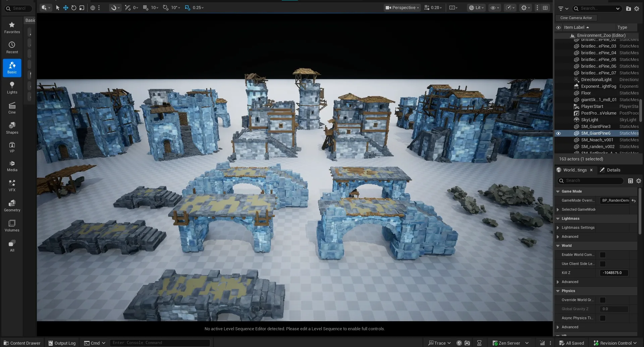This screenshot has width=644, height=347.
Task: Select the DirectionalLight row in Outliner
Action: pyautogui.click(x=597, y=80)
